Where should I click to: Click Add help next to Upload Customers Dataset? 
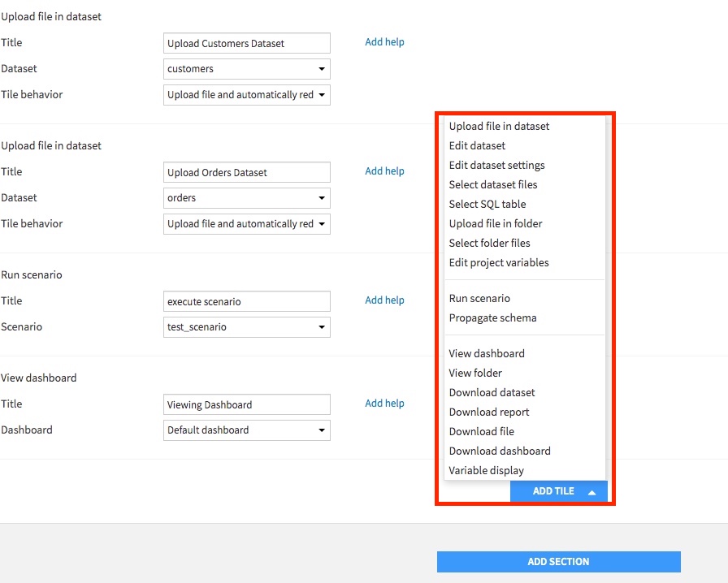(384, 42)
